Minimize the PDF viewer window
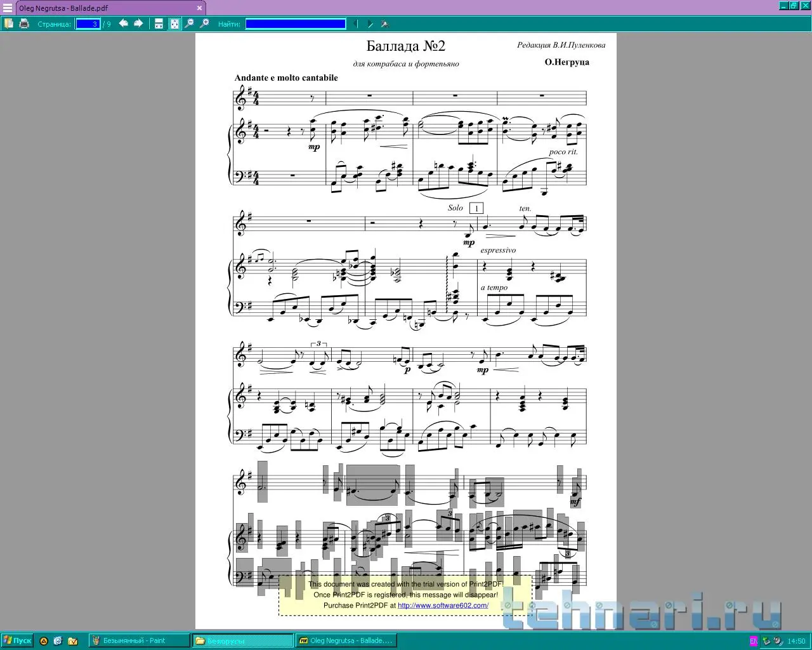812x650 pixels. click(783, 6)
